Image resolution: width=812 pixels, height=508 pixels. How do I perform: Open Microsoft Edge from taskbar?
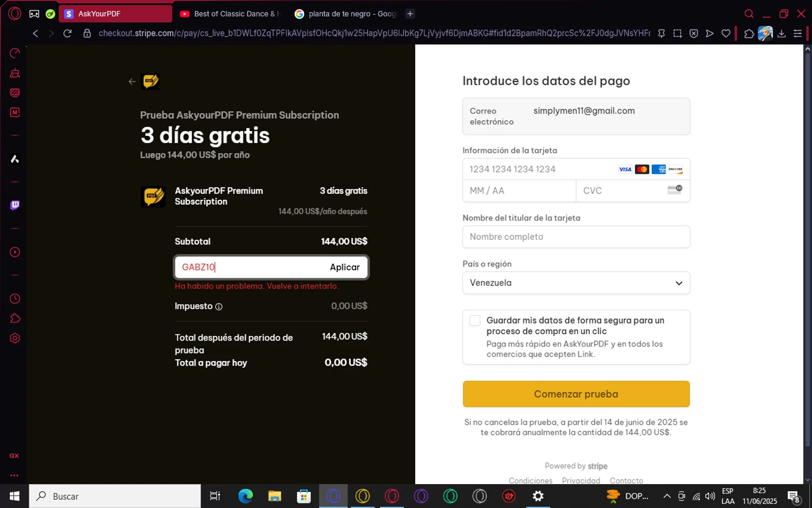point(245,496)
